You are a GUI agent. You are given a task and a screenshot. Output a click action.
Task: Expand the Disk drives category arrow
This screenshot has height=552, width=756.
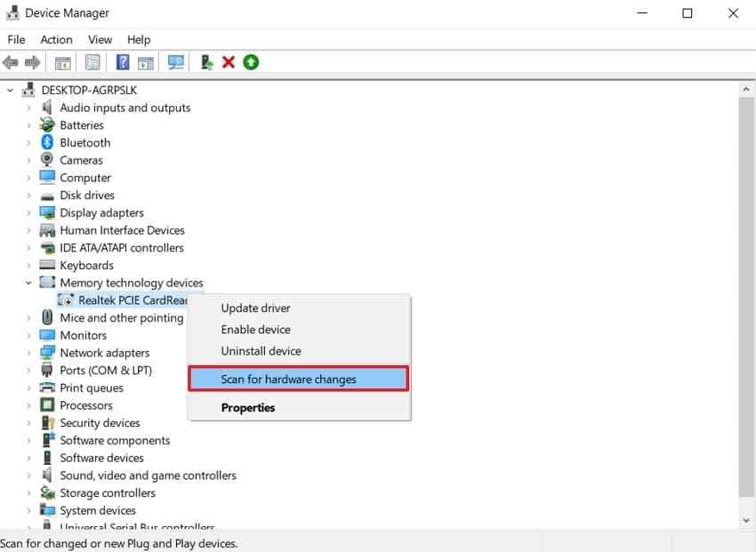pyautogui.click(x=28, y=195)
